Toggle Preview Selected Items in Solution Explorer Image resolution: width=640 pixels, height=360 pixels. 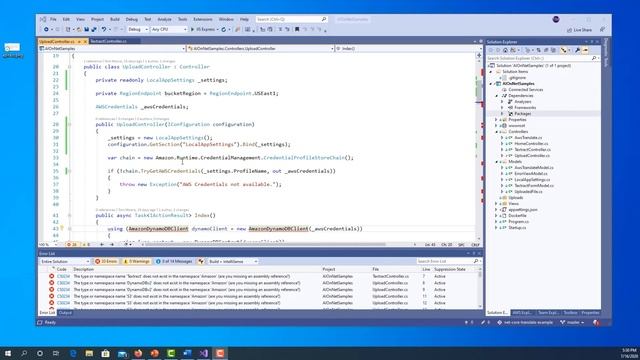[x=585, y=50]
